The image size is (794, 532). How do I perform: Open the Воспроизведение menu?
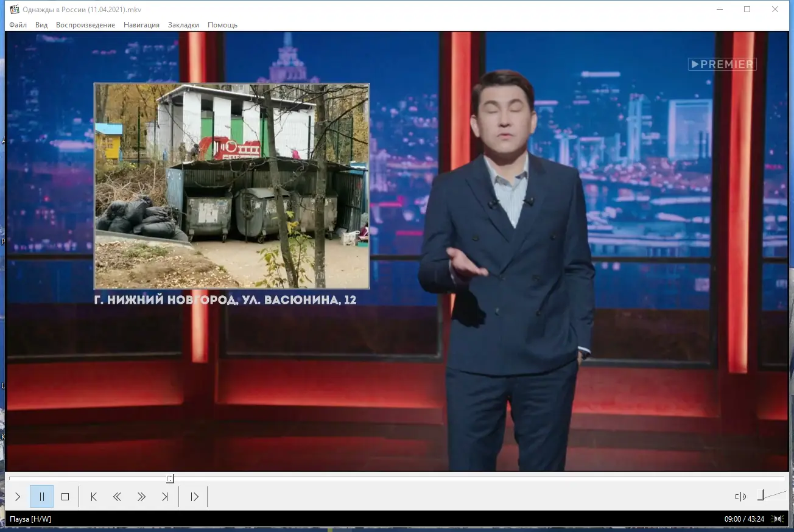85,25
